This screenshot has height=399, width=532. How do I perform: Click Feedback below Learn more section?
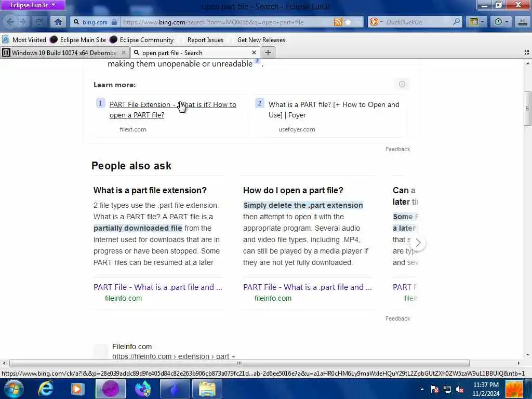[x=397, y=149]
